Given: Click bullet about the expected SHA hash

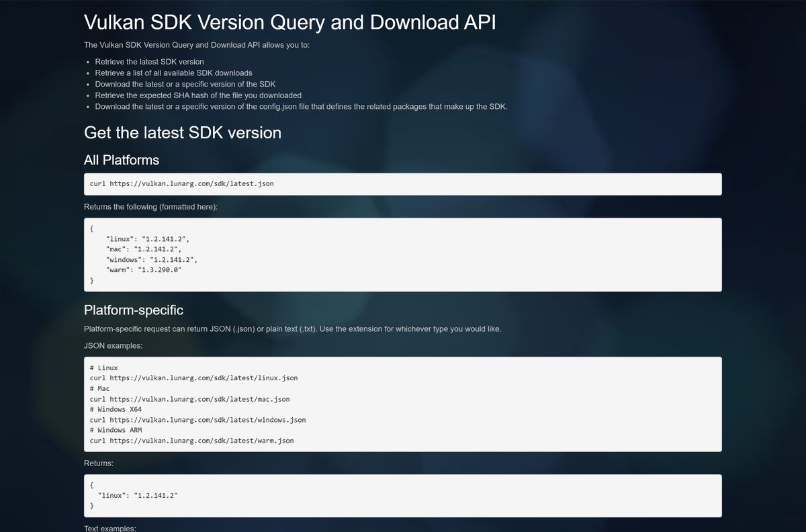Looking at the screenshot, I should (x=198, y=95).
